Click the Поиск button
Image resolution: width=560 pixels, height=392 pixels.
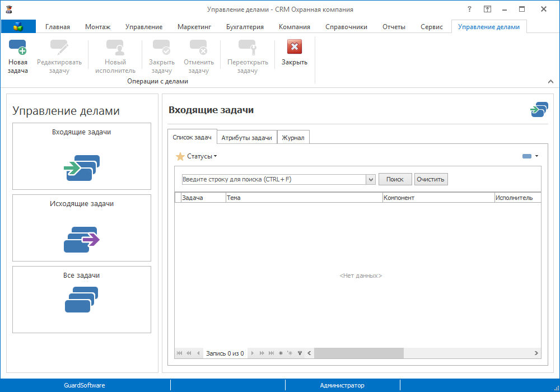[395, 179]
